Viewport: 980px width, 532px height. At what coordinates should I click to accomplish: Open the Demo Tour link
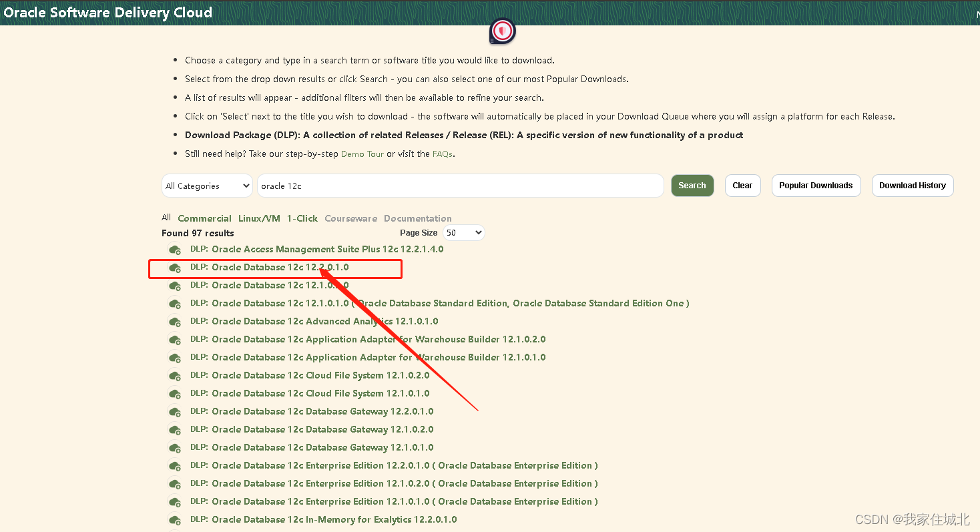pos(362,154)
